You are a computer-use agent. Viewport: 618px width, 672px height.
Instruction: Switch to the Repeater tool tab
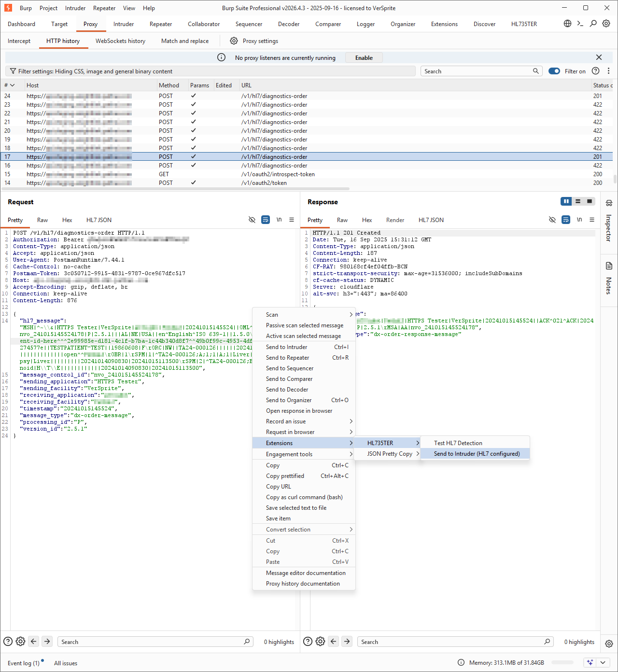(161, 24)
